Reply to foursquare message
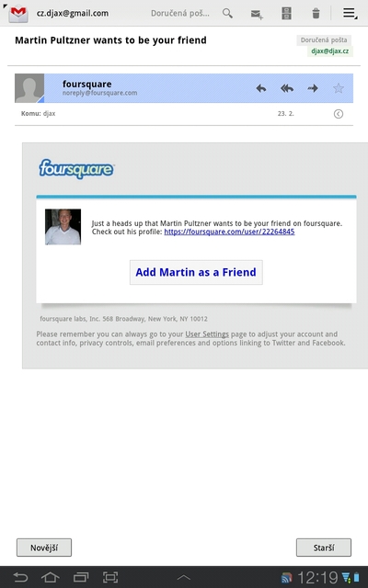Image resolution: width=368 pixels, height=588 pixels. point(261,88)
